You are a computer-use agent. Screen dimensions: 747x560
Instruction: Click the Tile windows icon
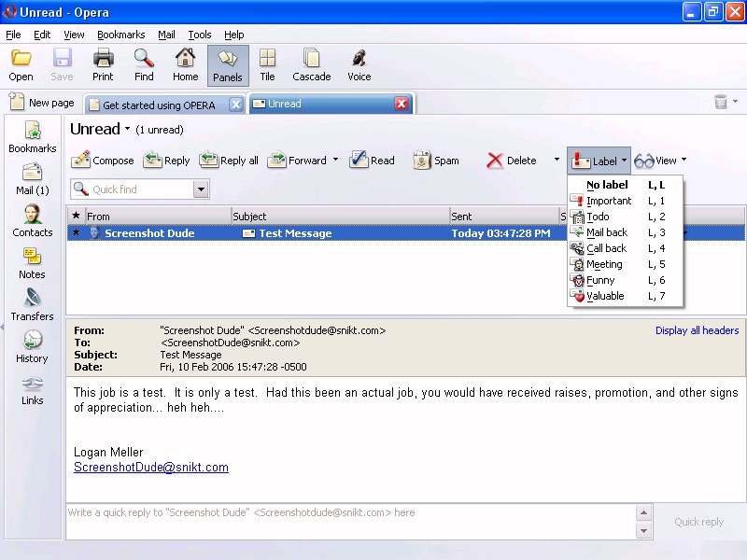point(267,65)
